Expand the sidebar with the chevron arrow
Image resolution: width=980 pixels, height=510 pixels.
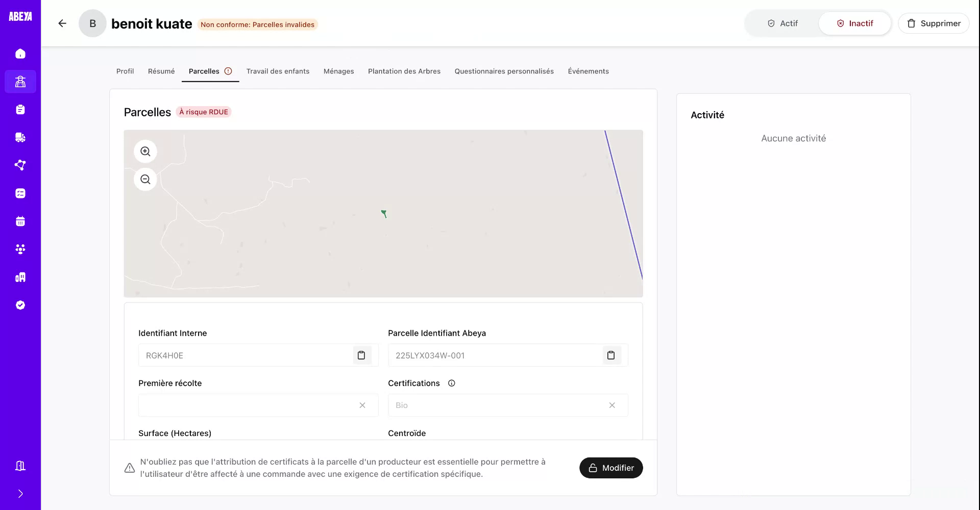tap(20, 493)
